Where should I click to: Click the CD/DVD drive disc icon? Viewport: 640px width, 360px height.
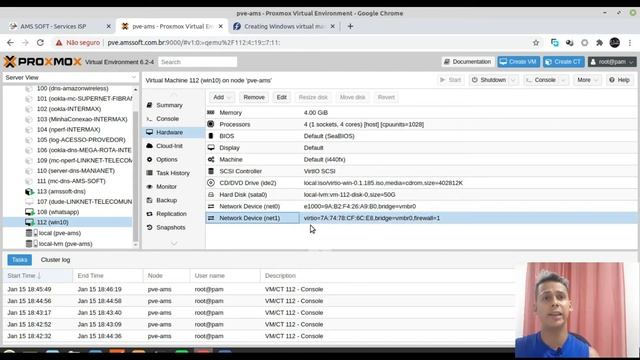(x=211, y=183)
